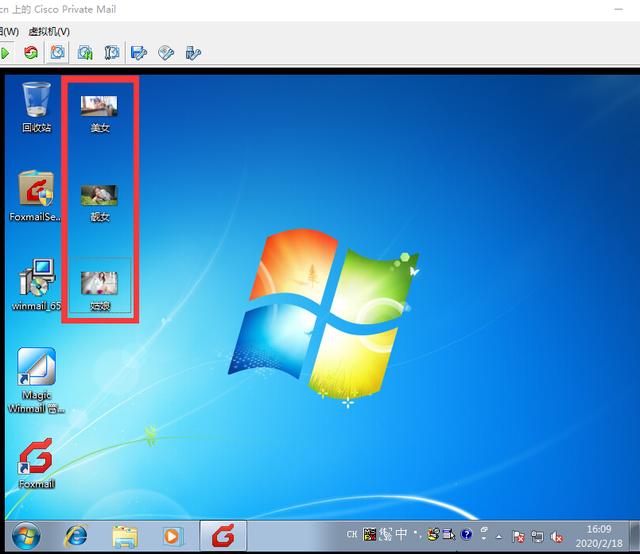Click the IME soft keyboard icon
The height and width of the screenshot is (554, 640).
pyautogui.click(x=449, y=534)
